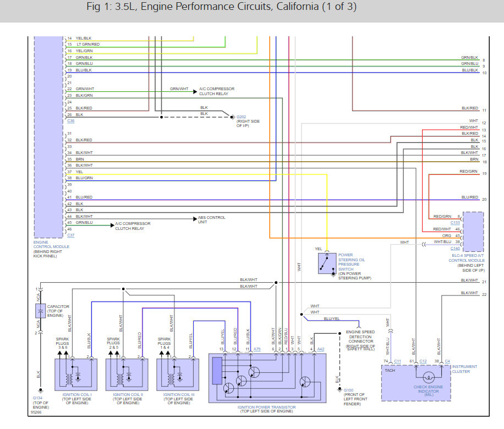The height and width of the screenshot is (429, 504).
Task: Select the INSTRUMENT CLUSTER label
Action: [x=464, y=369]
